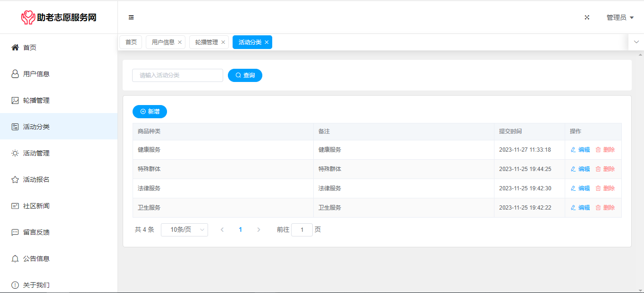Switch to the 用户信息 tab
644x293 pixels.
(x=163, y=42)
